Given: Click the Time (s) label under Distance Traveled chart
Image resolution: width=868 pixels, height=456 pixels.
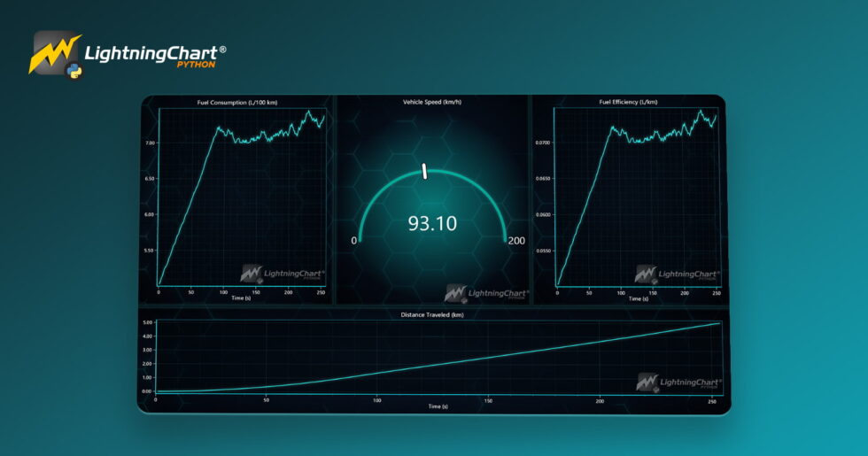Looking at the screenshot, I should [438, 406].
